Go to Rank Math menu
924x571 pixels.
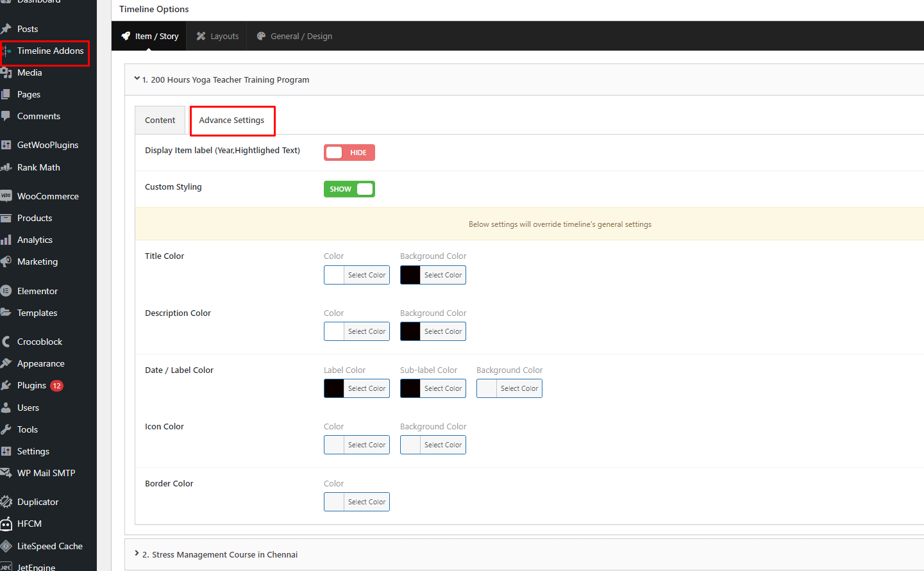pos(38,167)
